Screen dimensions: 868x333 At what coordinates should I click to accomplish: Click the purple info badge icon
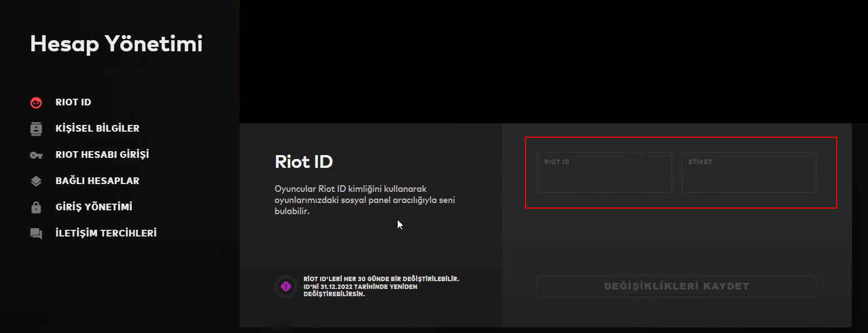(286, 287)
